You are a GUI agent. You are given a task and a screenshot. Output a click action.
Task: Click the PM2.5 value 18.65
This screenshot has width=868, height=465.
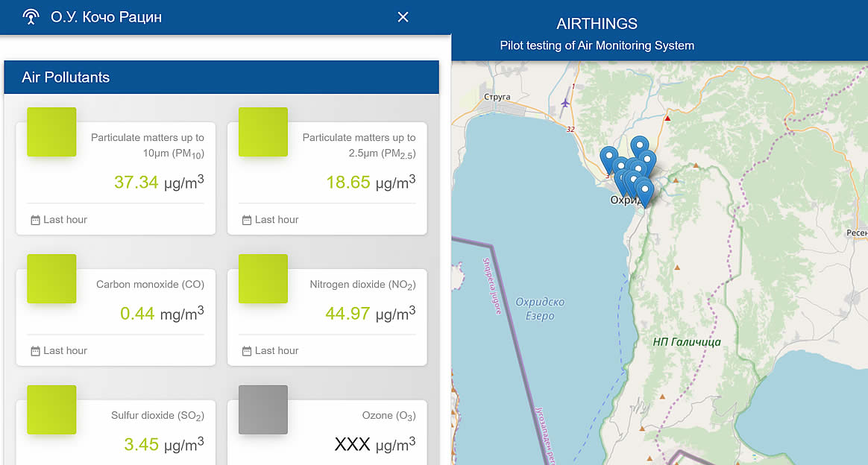347,182
